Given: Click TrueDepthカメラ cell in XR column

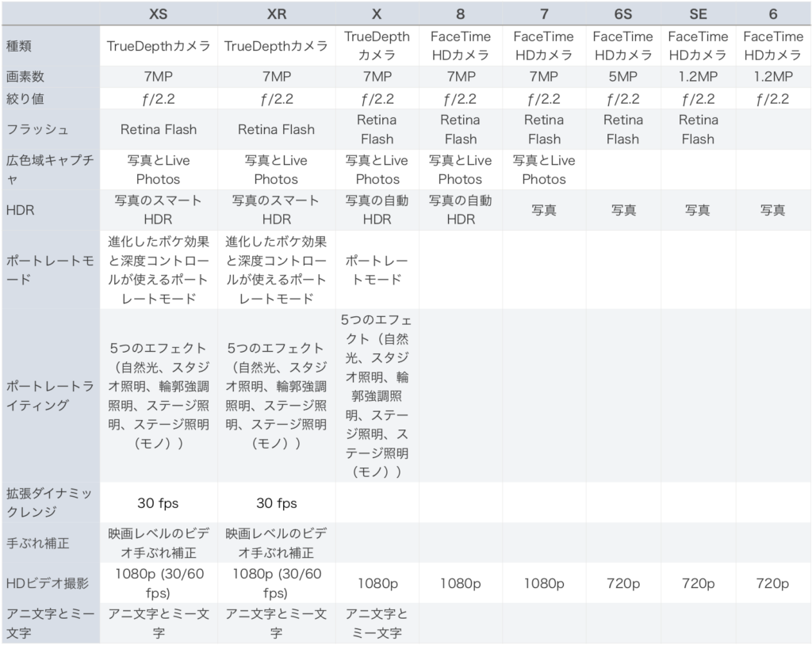Looking at the screenshot, I should click(x=277, y=46).
